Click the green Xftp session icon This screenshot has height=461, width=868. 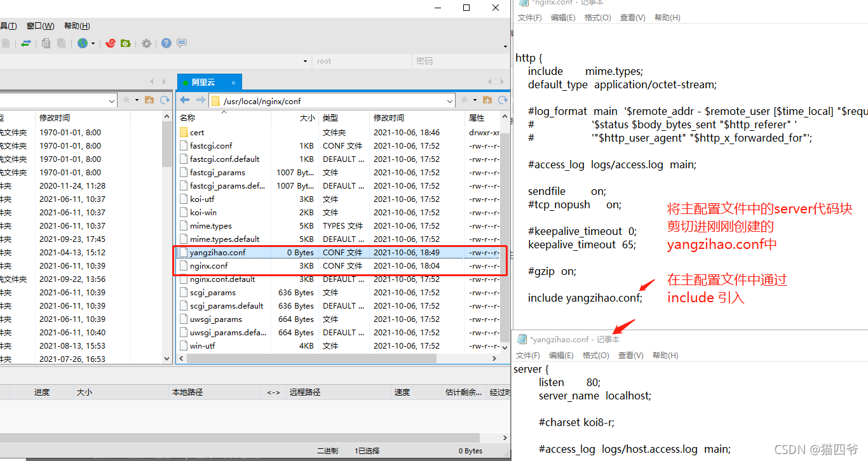click(126, 43)
